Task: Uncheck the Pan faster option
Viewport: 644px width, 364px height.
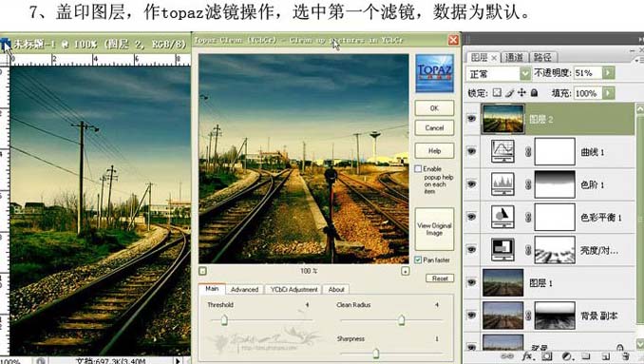Action: click(418, 260)
